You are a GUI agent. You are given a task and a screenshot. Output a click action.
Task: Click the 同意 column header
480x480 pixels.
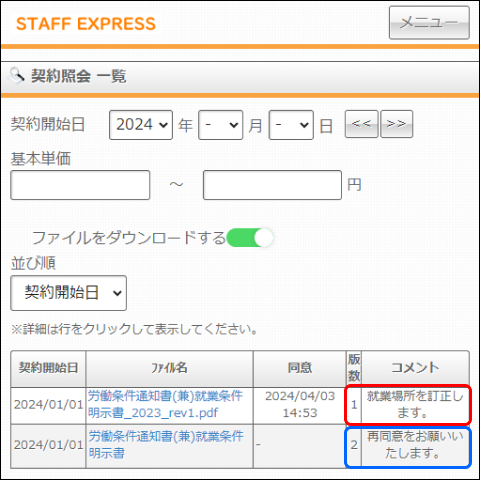click(300, 368)
